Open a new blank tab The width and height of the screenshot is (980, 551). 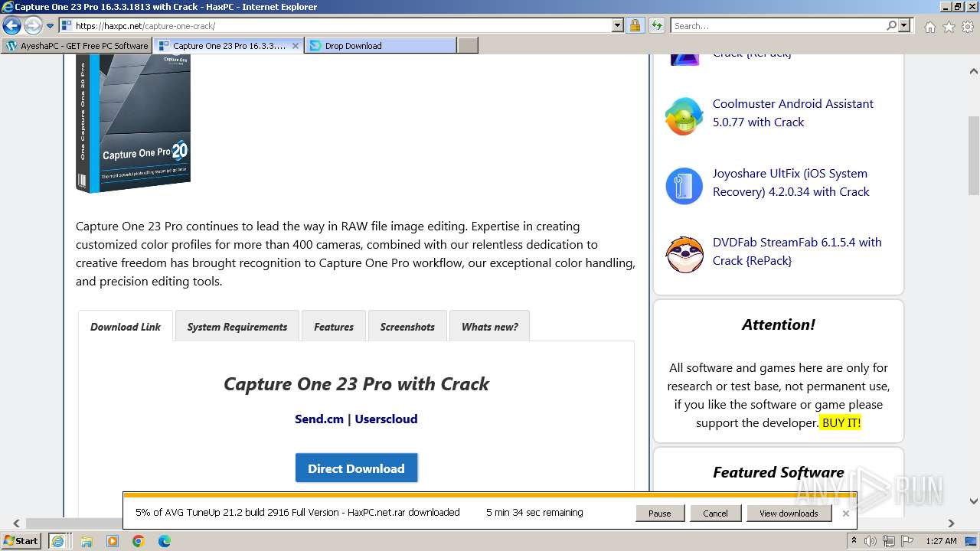click(468, 46)
